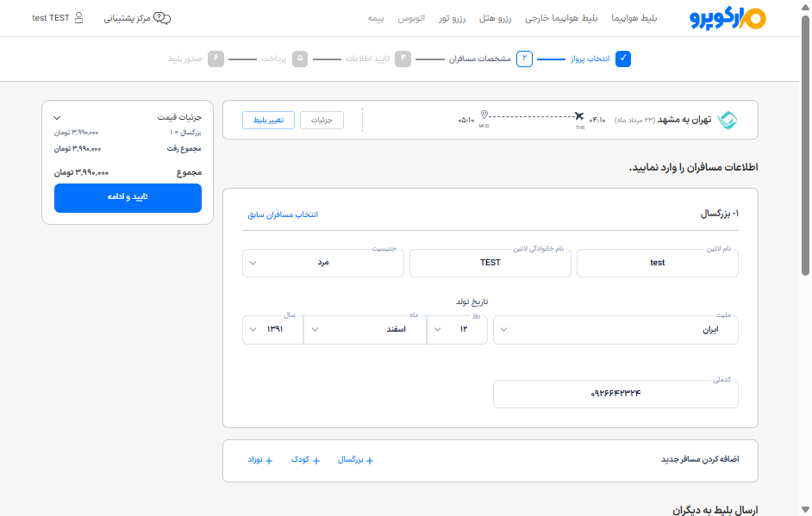The width and height of the screenshot is (812, 516).
Task: Open the ملیت nationality dropdown
Action: point(615,330)
